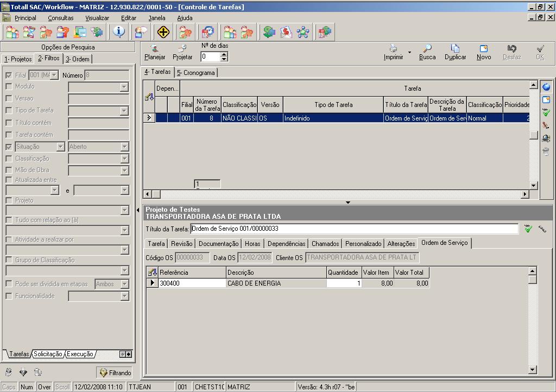Create a new task with Novo

coord(484,52)
